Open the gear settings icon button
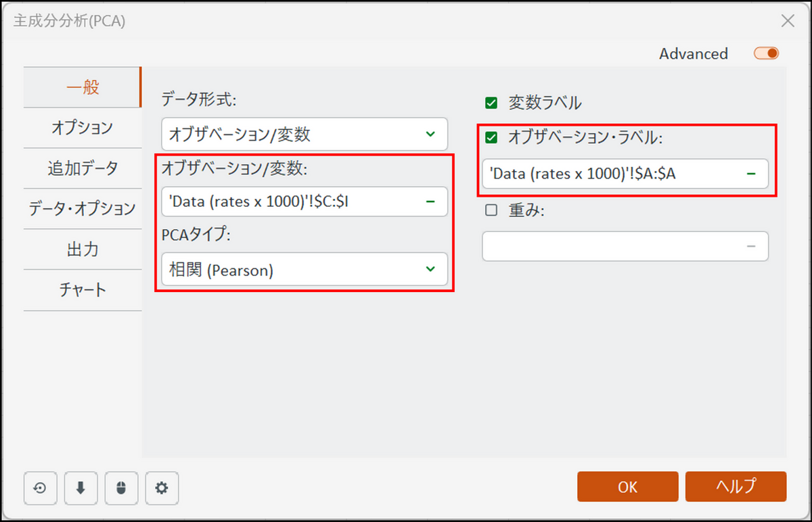812x522 pixels. point(162,488)
